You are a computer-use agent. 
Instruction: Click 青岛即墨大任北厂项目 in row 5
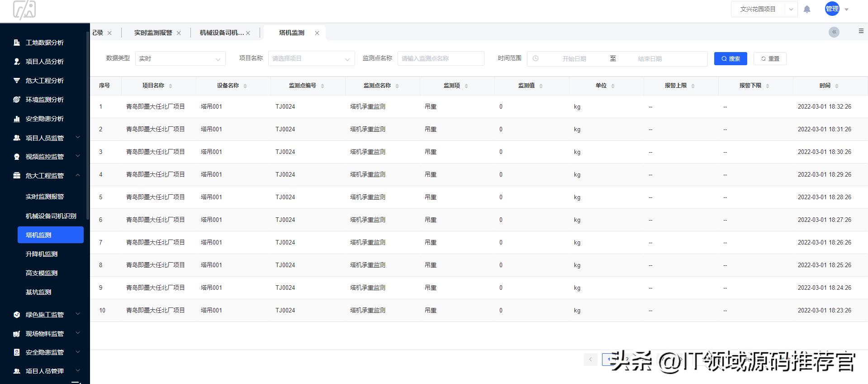point(155,197)
